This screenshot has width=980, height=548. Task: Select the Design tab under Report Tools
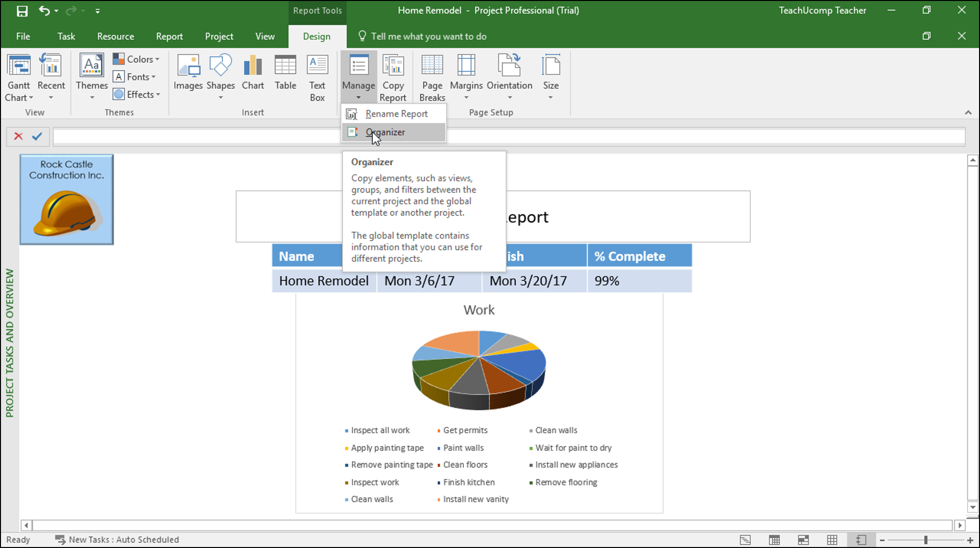pyautogui.click(x=317, y=37)
